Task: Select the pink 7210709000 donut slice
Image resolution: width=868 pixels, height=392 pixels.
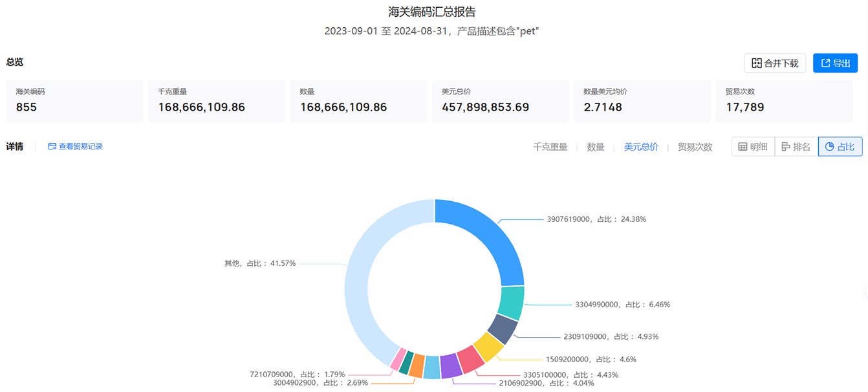Action: [x=398, y=358]
